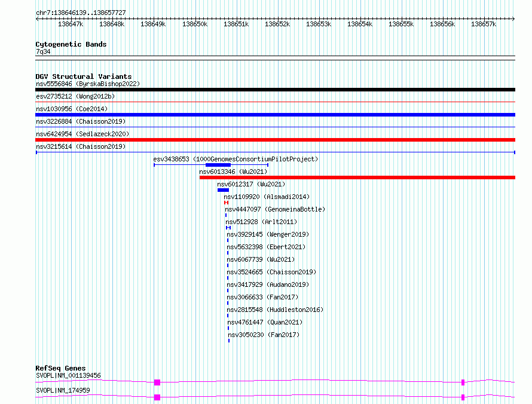
Task: Click the 138648k ruler position
Action: [112, 24]
